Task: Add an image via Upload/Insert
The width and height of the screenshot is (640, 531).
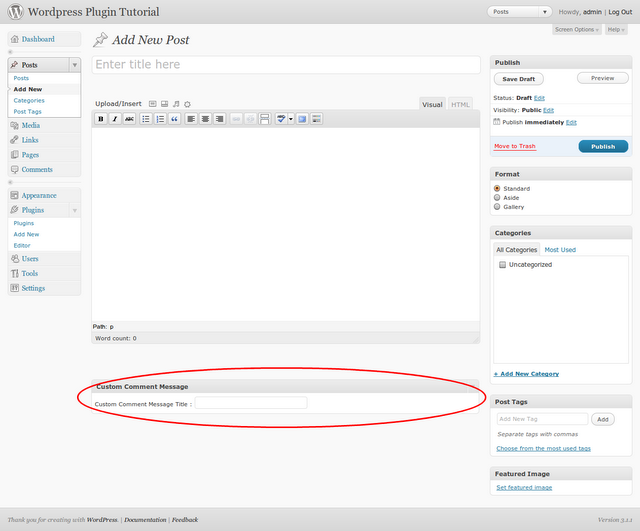Action: click(x=152, y=104)
